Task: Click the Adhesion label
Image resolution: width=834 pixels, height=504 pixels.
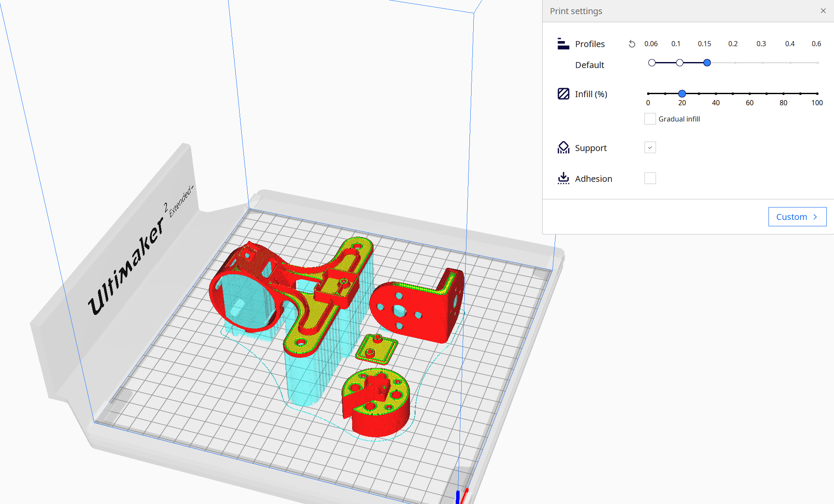Action: click(594, 179)
